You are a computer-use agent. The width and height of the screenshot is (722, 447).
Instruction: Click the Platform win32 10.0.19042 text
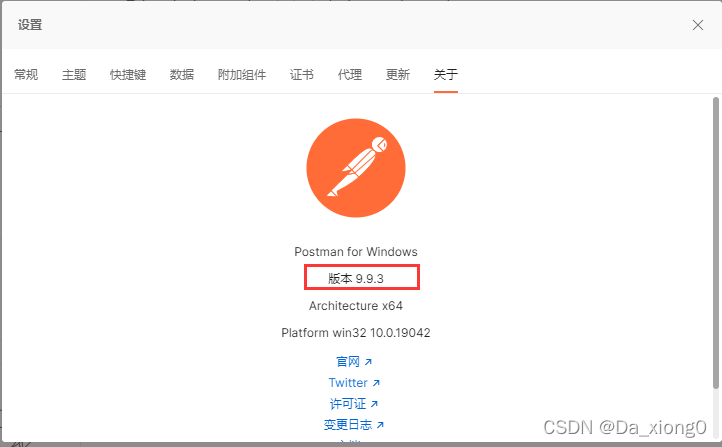click(356, 333)
